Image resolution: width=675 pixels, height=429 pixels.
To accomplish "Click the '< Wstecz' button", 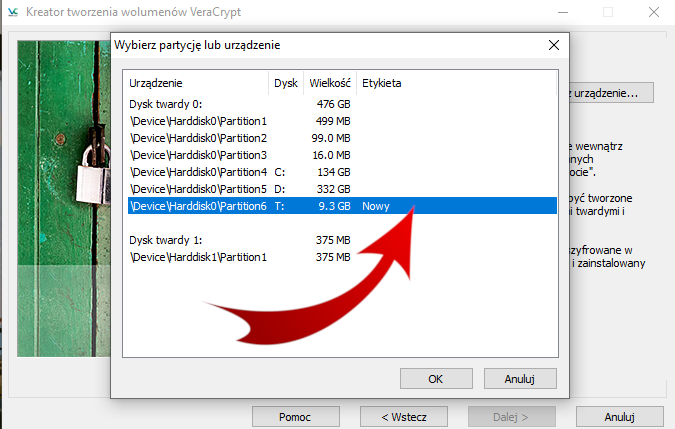I will point(404,417).
